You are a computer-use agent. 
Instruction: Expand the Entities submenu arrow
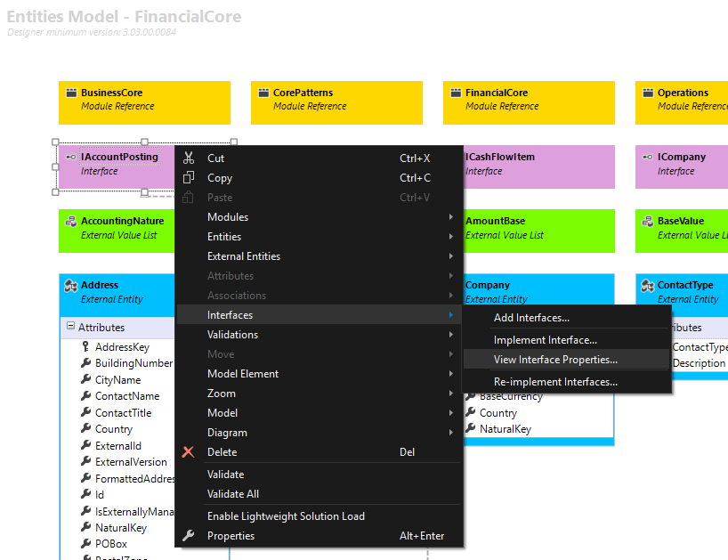coord(451,236)
